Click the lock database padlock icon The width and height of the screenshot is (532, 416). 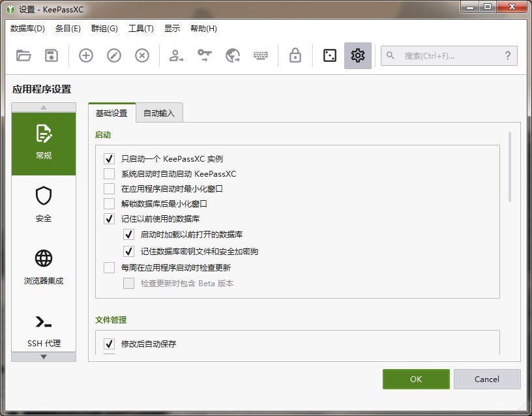click(295, 55)
